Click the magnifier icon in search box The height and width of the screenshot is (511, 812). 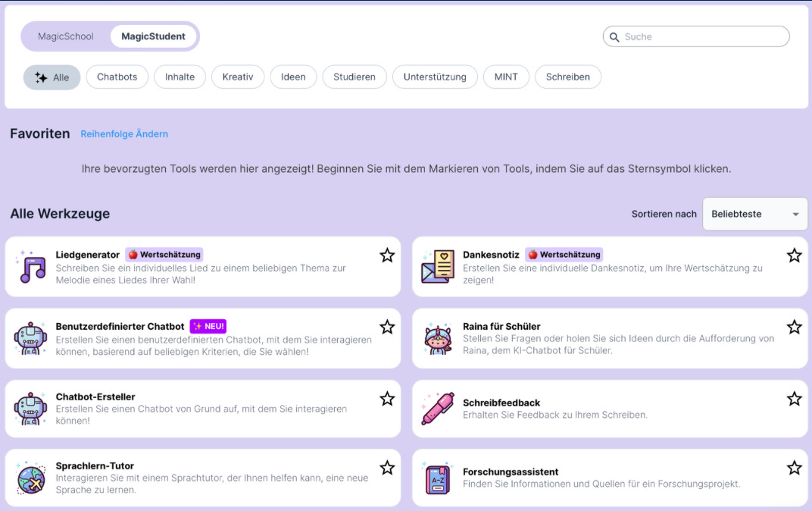(x=615, y=37)
